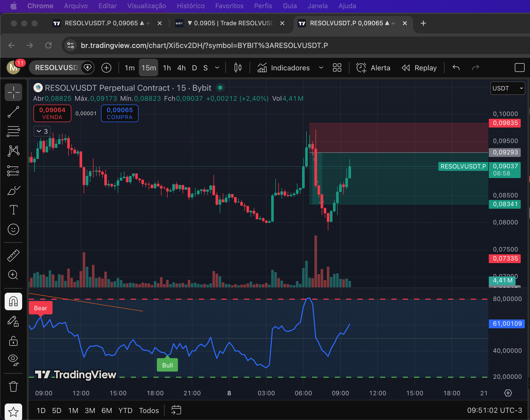530x420 pixels.
Task: Switch to the Trade RESOLVUSD Bybit tab
Action: [229, 23]
